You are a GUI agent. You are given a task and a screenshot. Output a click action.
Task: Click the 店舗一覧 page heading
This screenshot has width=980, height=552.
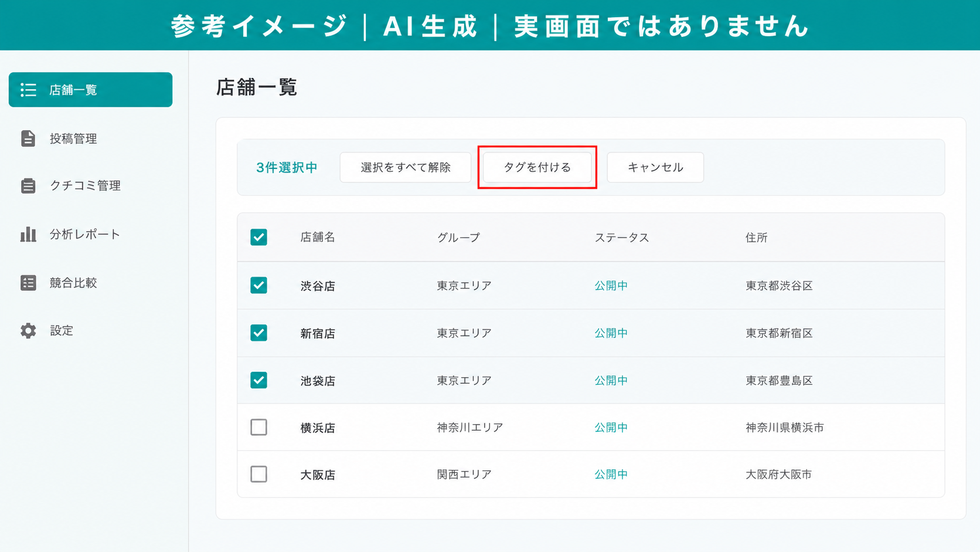(257, 87)
